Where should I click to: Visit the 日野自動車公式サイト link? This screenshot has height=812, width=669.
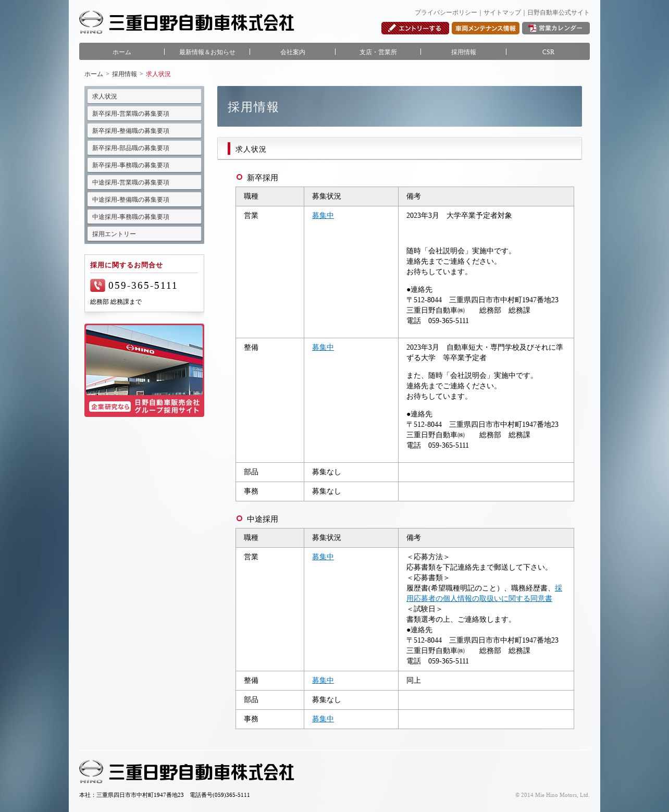[558, 13]
